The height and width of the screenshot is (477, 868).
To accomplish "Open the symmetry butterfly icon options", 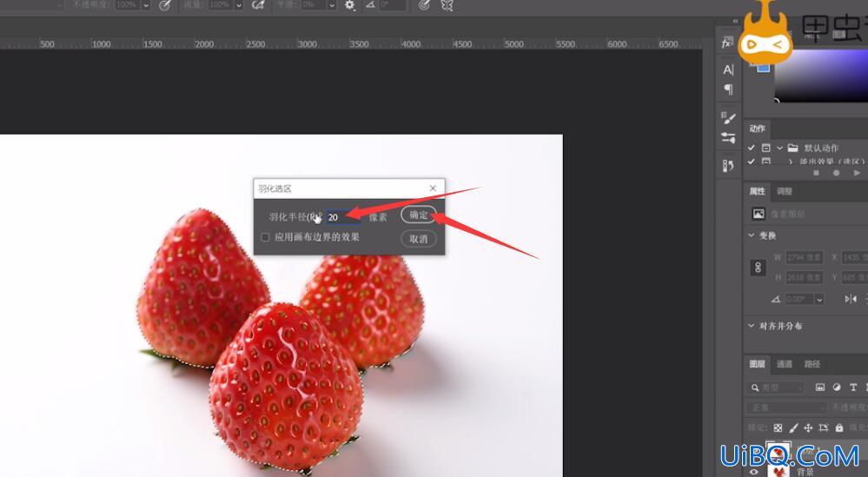I will pyautogui.click(x=447, y=5).
